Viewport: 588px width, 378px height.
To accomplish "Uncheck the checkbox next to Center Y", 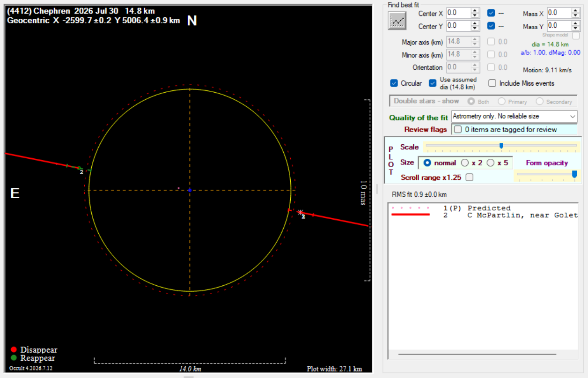I will pyautogui.click(x=491, y=26).
